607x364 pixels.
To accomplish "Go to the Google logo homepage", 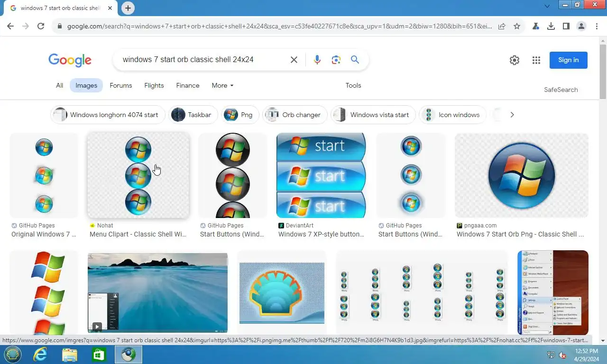I will tap(70, 60).
